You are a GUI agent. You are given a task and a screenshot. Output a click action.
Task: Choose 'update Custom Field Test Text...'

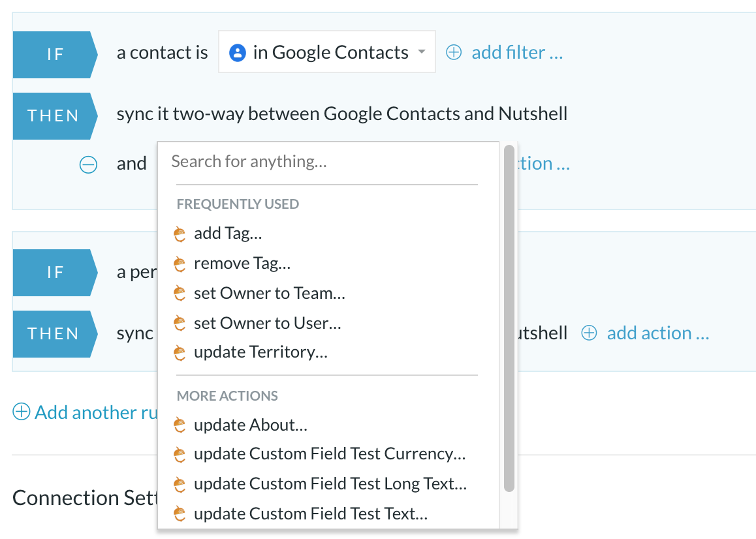311,514
